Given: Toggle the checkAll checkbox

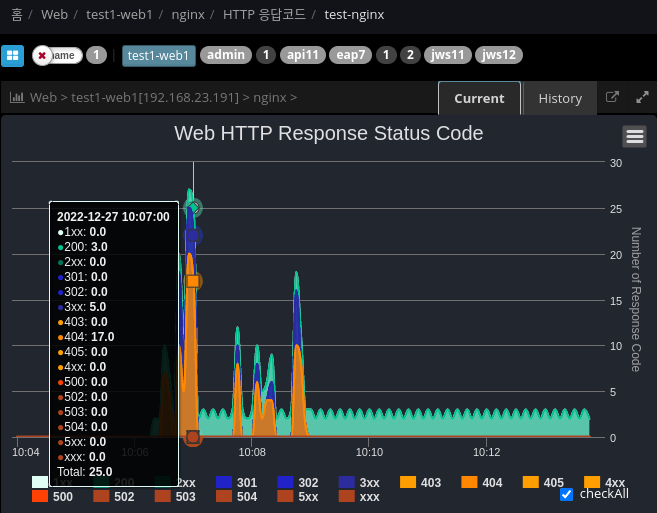Looking at the screenshot, I should point(567,494).
